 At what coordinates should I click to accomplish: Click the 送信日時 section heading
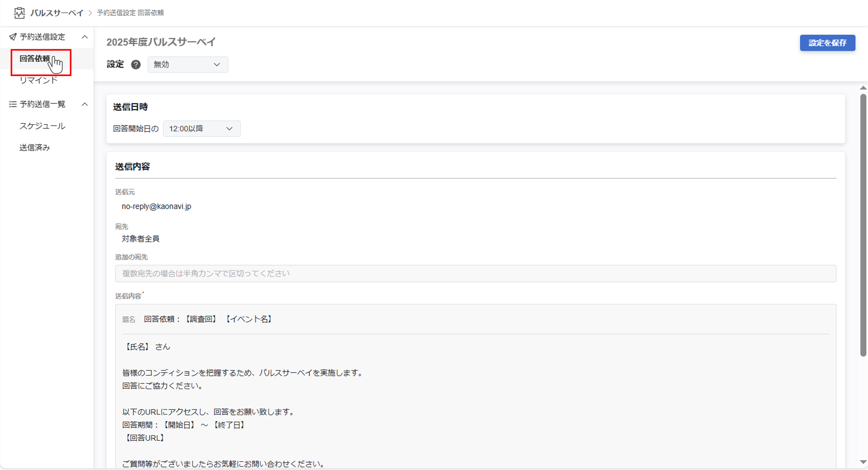click(x=130, y=107)
